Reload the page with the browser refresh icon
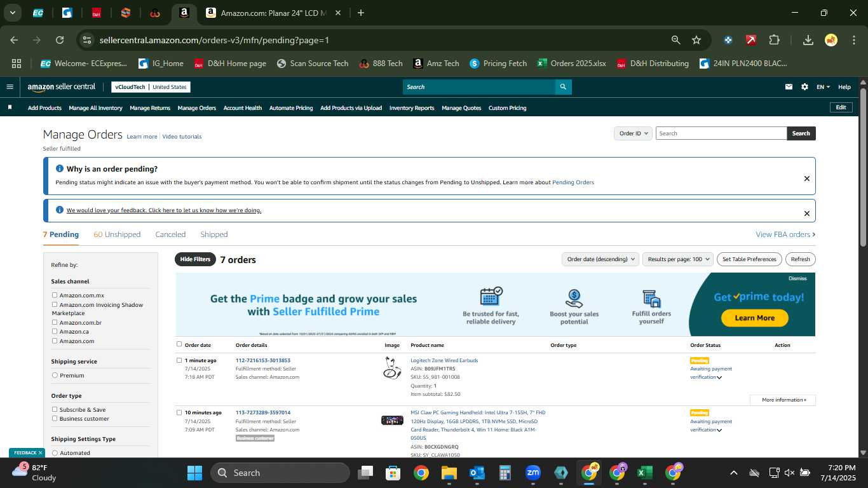 (x=60, y=40)
